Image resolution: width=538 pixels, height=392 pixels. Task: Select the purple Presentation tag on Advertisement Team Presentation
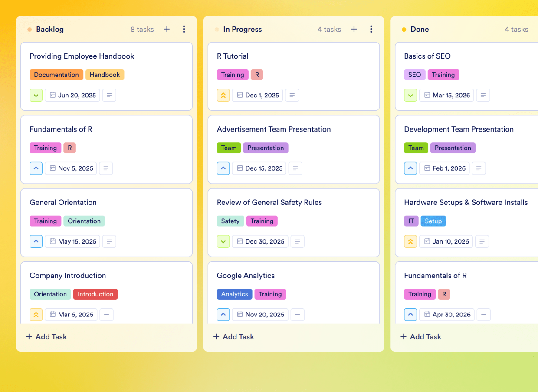pyautogui.click(x=266, y=148)
